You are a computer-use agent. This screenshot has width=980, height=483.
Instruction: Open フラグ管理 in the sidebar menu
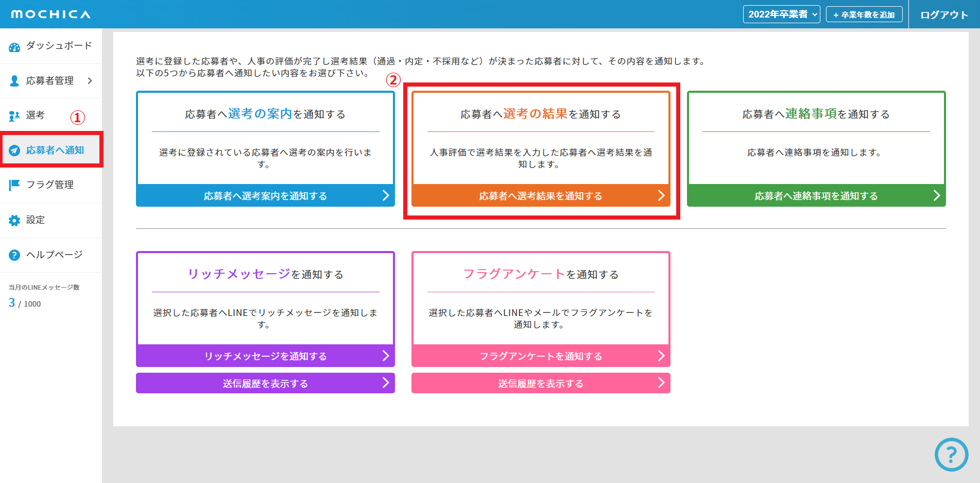click(50, 185)
